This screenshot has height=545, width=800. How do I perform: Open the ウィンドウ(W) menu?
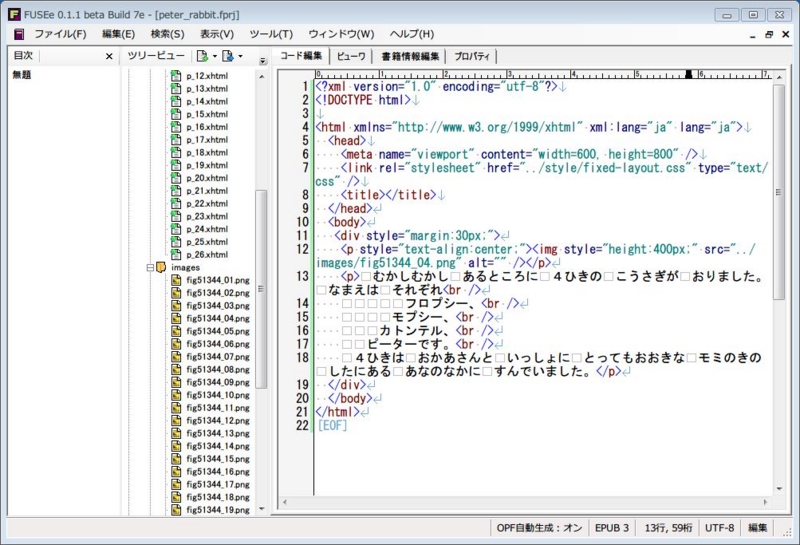pyautogui.click(x=341, y=34)
